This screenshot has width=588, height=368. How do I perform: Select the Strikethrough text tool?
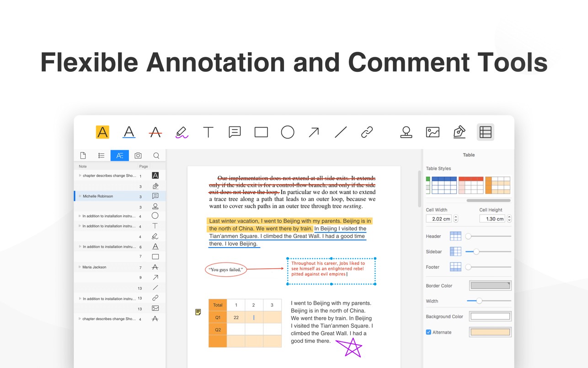tap(155, 132)
